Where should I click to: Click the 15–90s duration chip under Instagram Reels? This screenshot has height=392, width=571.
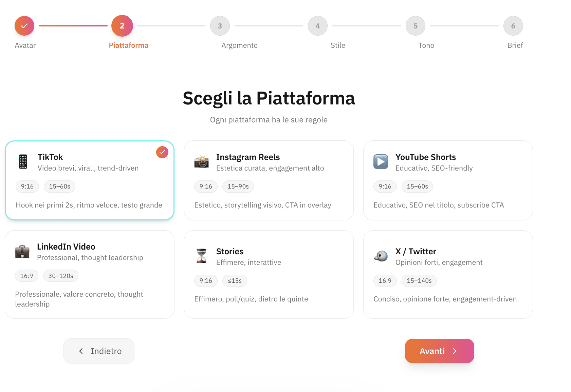[238, 186]
